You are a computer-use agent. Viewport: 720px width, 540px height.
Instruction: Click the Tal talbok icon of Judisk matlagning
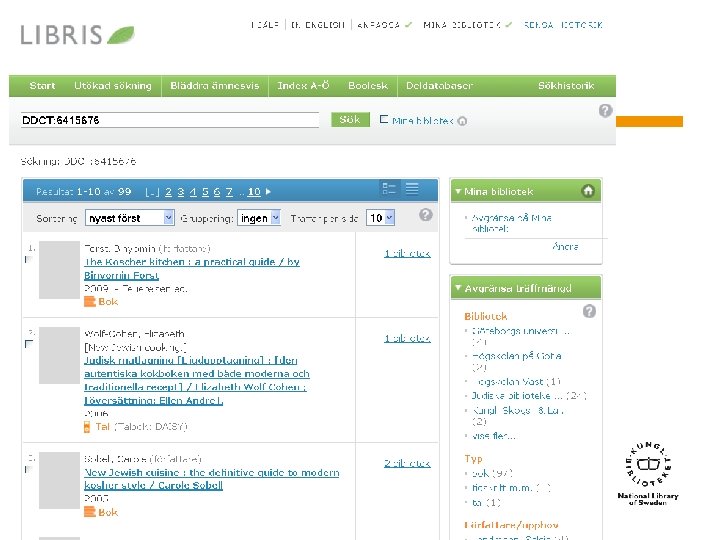pyautogui.click(x=87, y=427)
